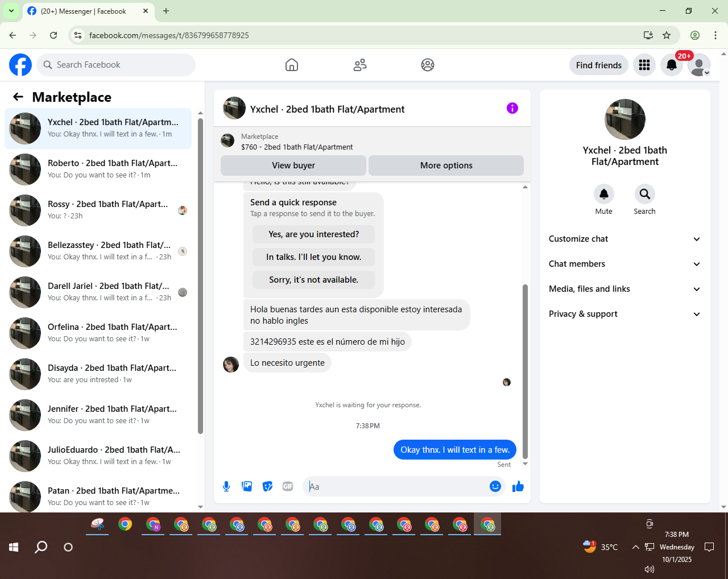Open the Jennifer 2bed 1bath conversation
This screenshot has width=728, height=579.
(98, 415)
